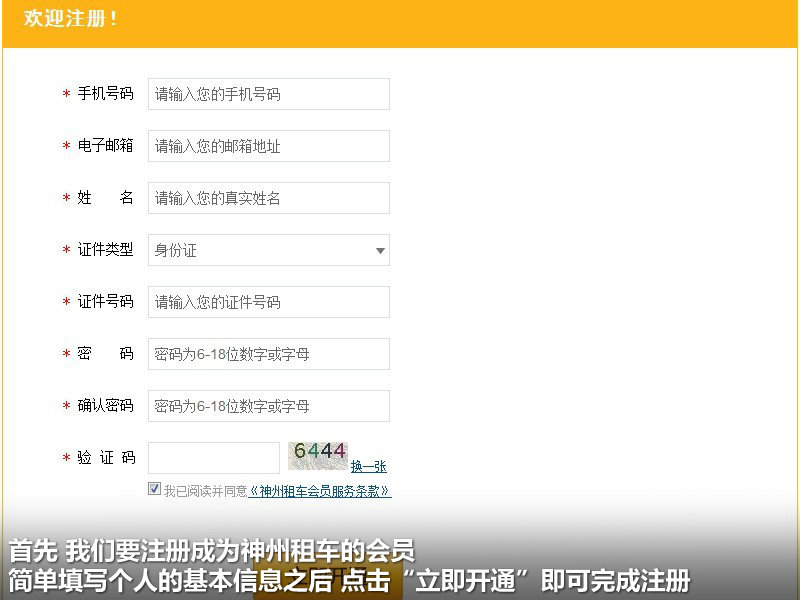Select the 密码 password input field

click(x=269, y=354)
